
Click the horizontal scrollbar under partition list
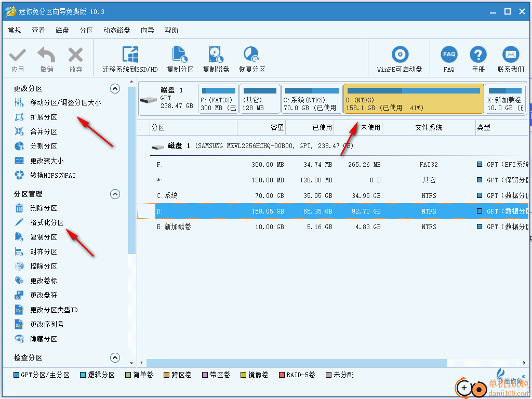pos(297,363)
